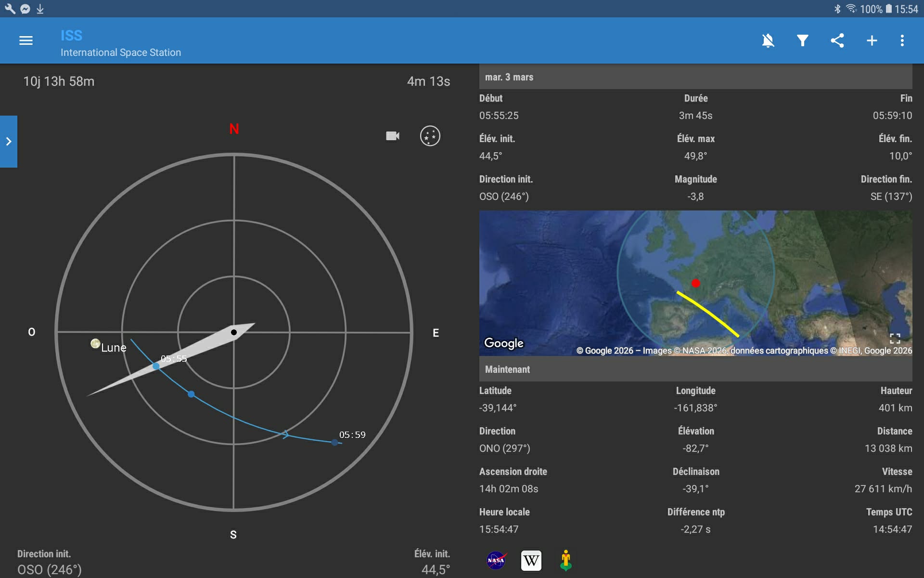
Task: Tap the plus add icon
Action: (x=872, y=40)
